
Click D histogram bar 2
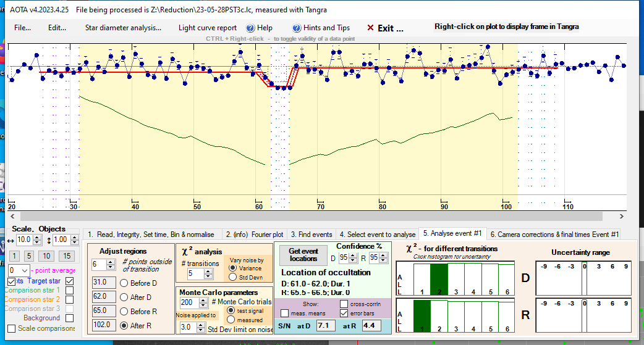pyautogui.click(x=439, y=280)
